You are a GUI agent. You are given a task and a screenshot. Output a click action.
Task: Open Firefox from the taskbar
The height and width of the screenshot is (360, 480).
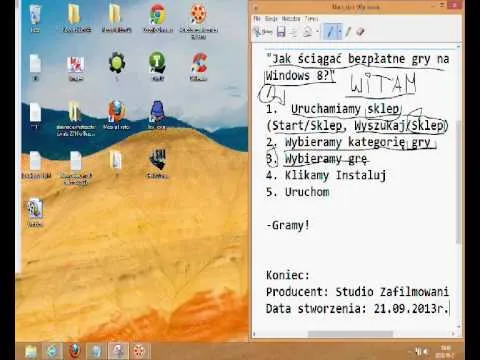pyautogui.click(x=75, y=351)
